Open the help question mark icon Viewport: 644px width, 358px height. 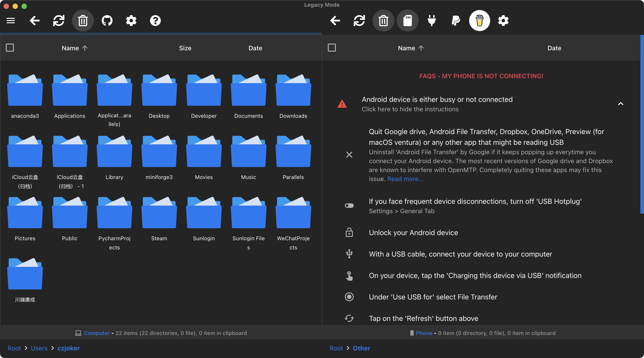pyautogui.click(x=155, y=21)
